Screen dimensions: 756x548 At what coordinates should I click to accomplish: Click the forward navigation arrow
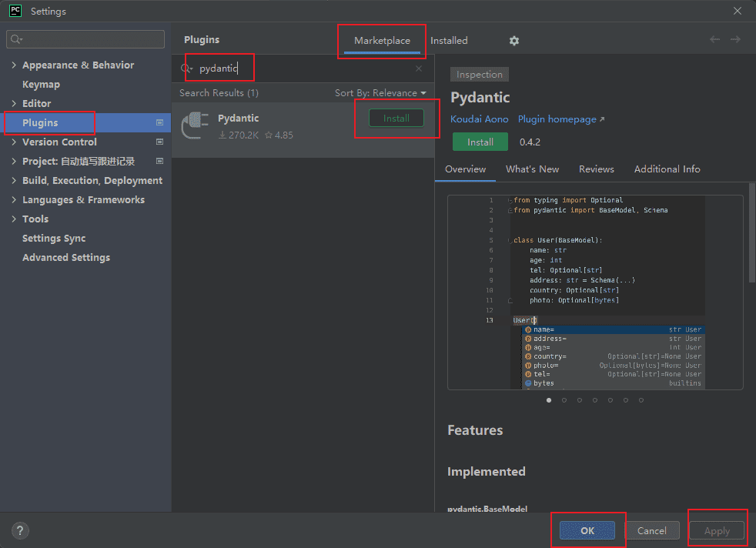click(x=735, y=39)
